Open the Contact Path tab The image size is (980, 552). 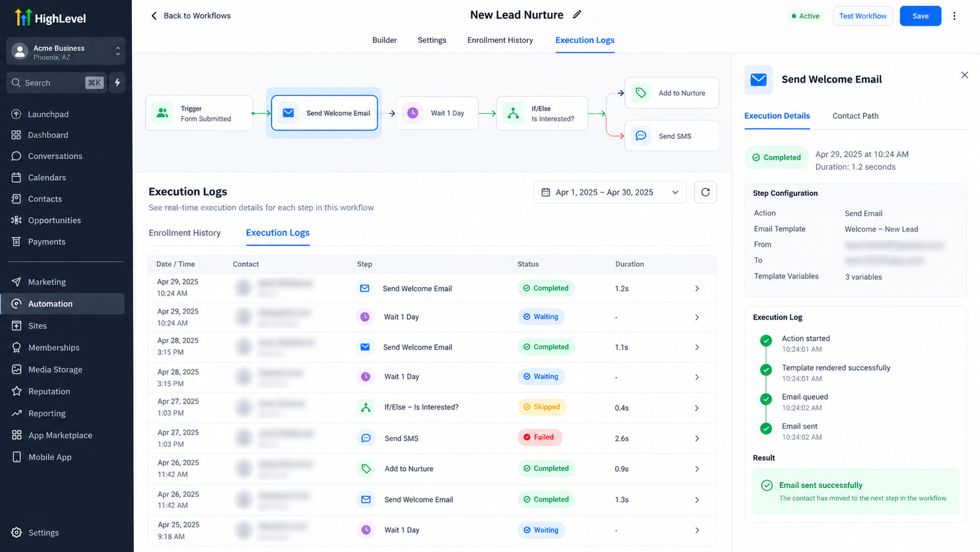click(x=855, y=116)
